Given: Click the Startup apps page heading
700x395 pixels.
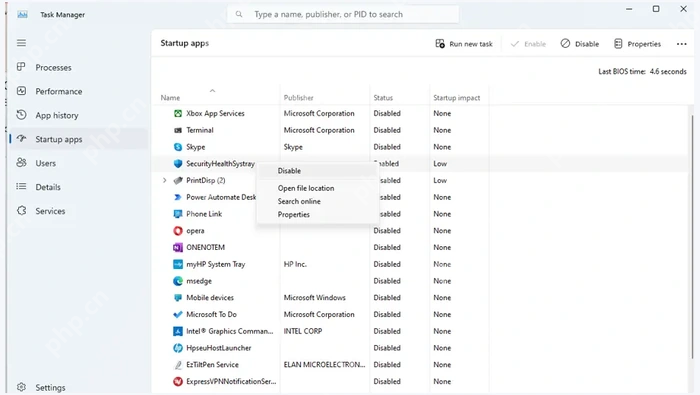Looking at the screenshot, I should point(184,43).
